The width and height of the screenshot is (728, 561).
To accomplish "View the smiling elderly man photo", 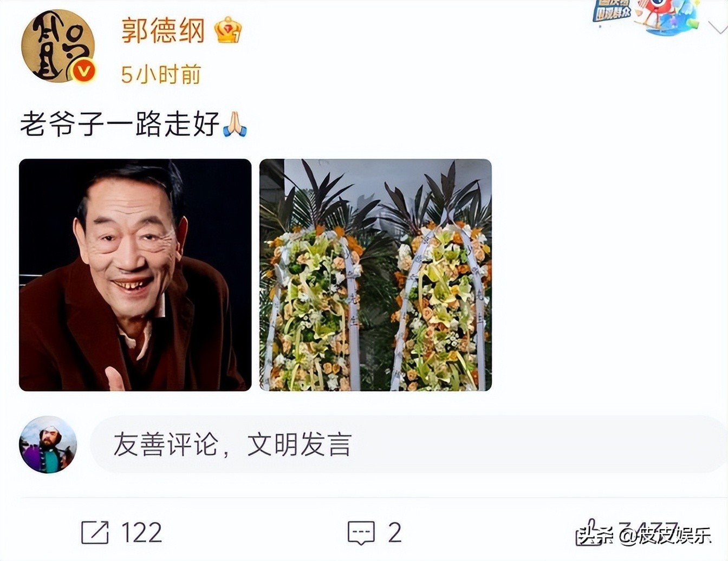I will click(135, 275).
